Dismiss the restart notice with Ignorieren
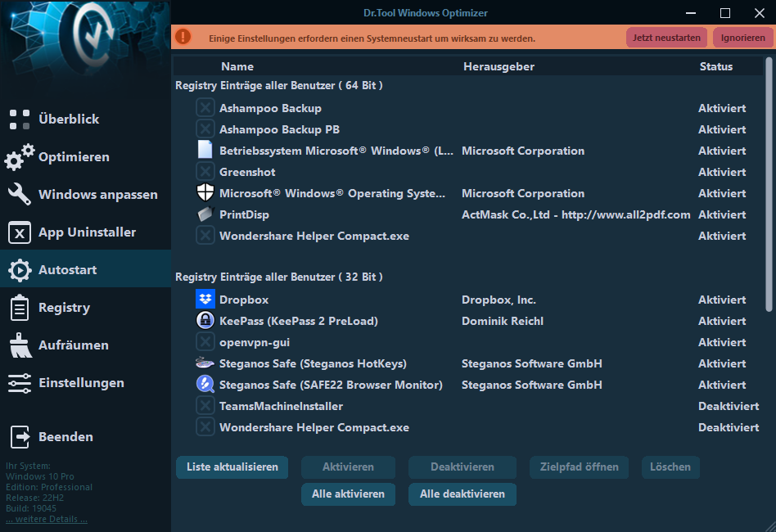Screen dimensions: 776x532 tap(742, 38)
